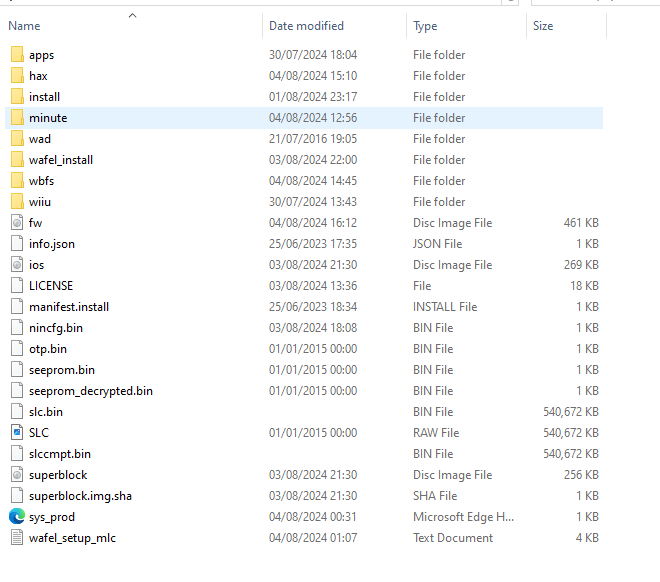
Task: Select the seeprom.bin file icon
Action: (x=17, y=370)
